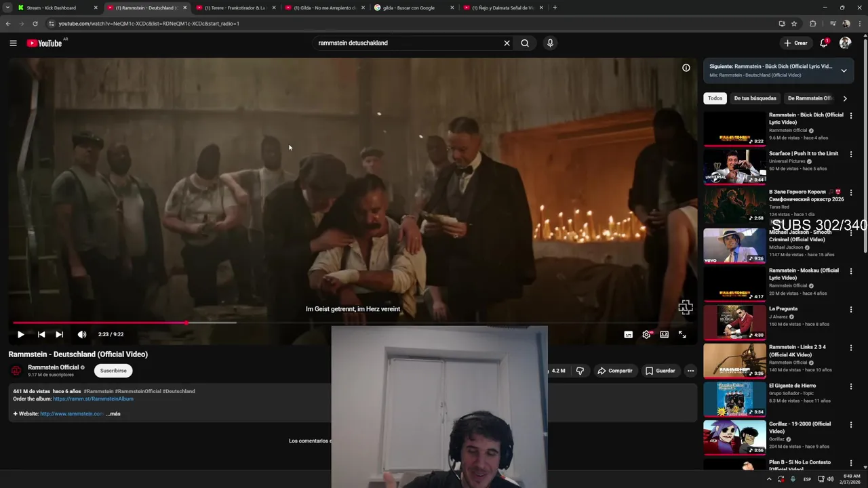868x488 pixels.
Task: Show more filter chips with right arrow
Action: (845, 98)
